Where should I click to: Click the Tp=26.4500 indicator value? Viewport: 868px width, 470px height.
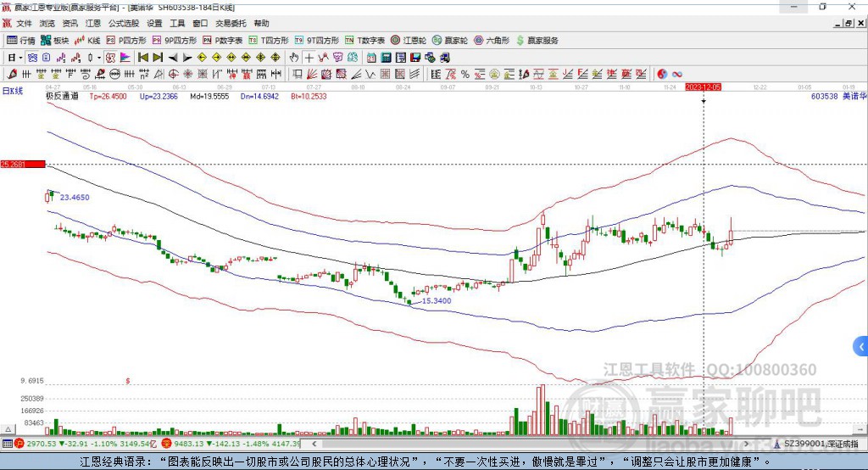click(x=108, y=96)
